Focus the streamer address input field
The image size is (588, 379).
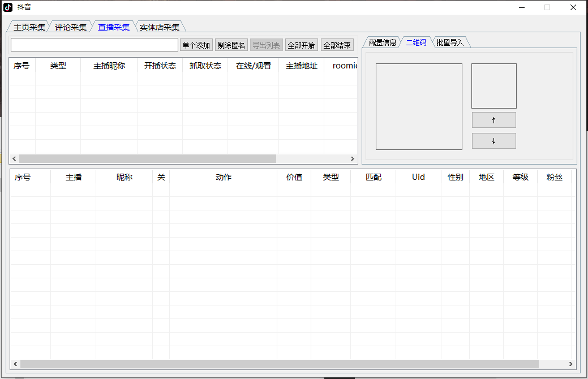pos(95,45)
